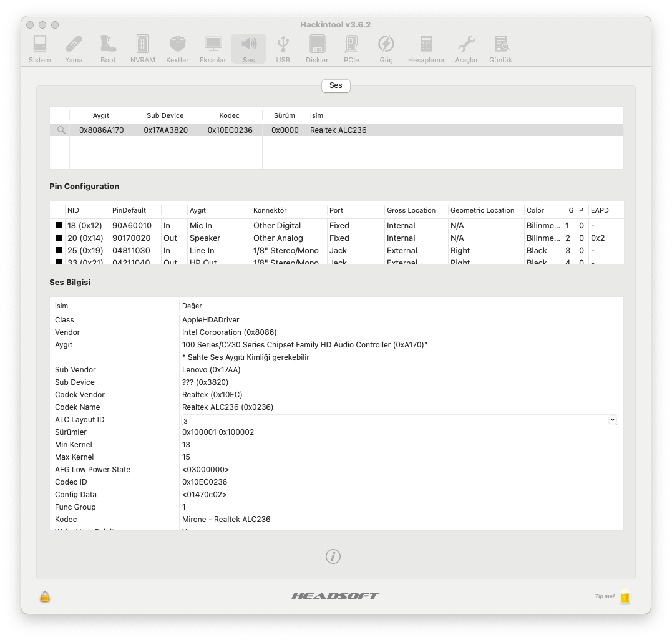The width and height of the screenshot is (672, 640).
Task: Open the Sistem toolbar section
Action: (x=40, y=49)
